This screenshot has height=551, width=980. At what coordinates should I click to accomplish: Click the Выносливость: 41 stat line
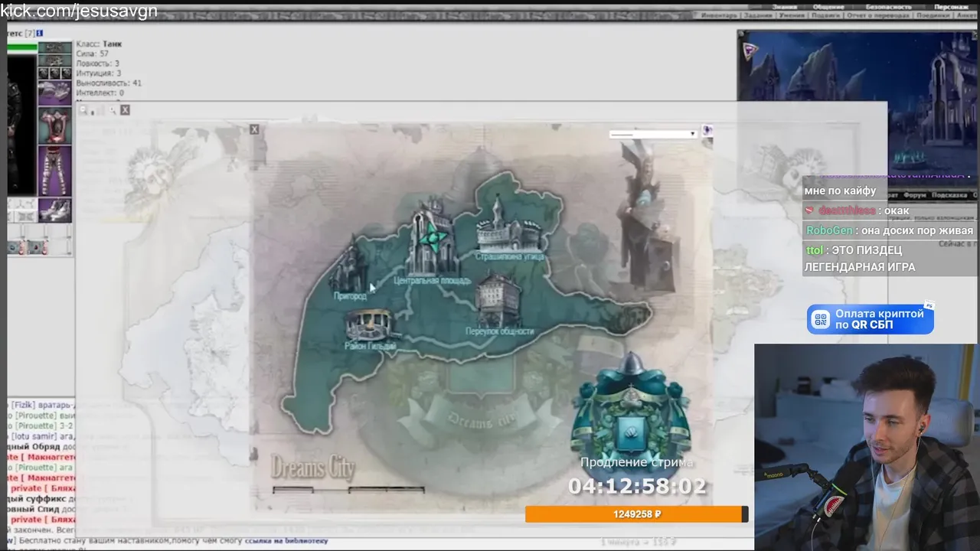(109, 83)
